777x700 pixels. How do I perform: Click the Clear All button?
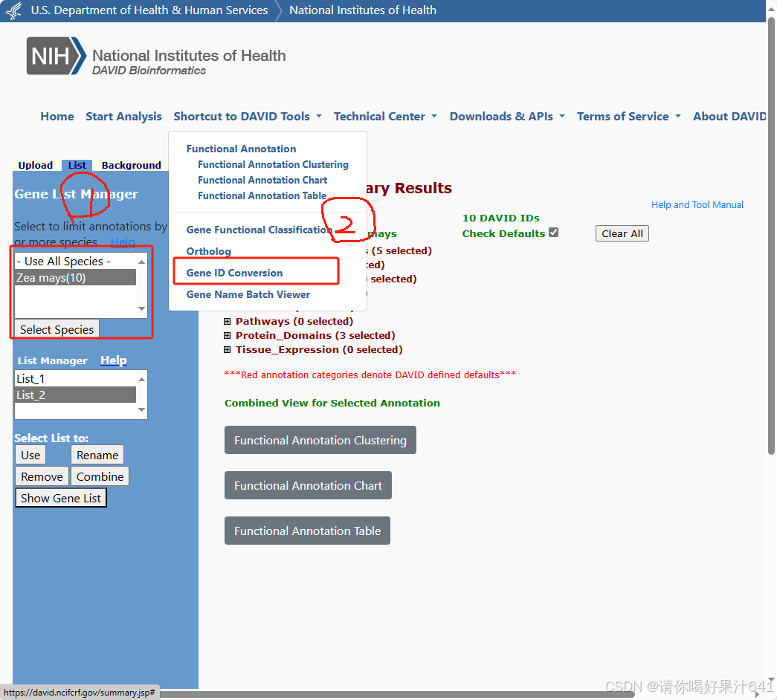pos(622,233)
